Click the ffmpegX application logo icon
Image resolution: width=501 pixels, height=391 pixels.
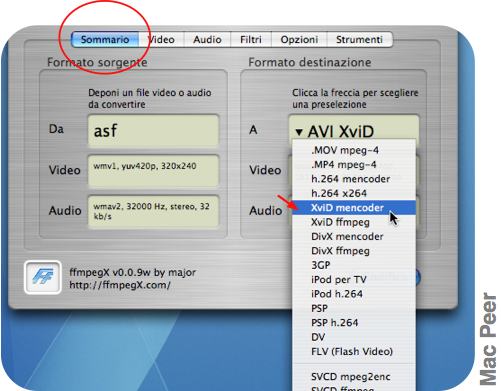click(43, 277)
